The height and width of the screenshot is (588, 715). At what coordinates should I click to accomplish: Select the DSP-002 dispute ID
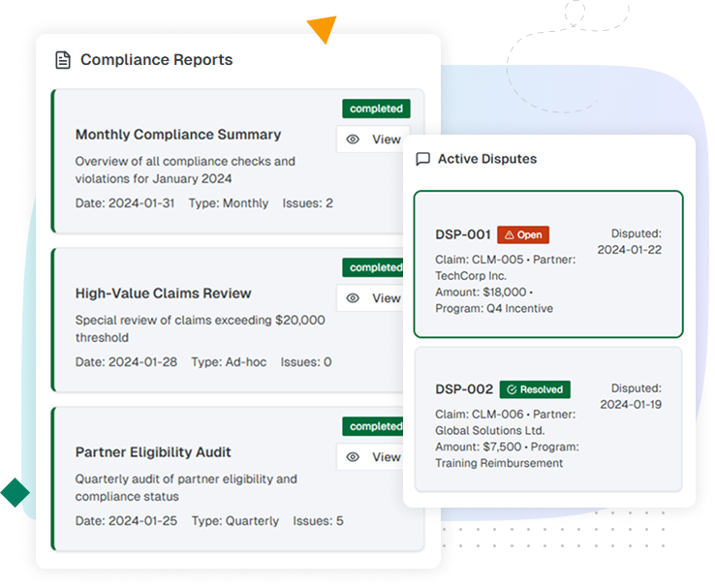pyautogui.click(x=464, y=388)
